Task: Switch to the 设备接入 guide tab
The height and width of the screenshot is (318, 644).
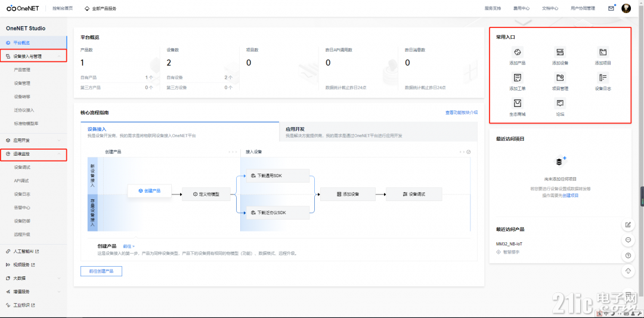Action: [x=179, y=131]
